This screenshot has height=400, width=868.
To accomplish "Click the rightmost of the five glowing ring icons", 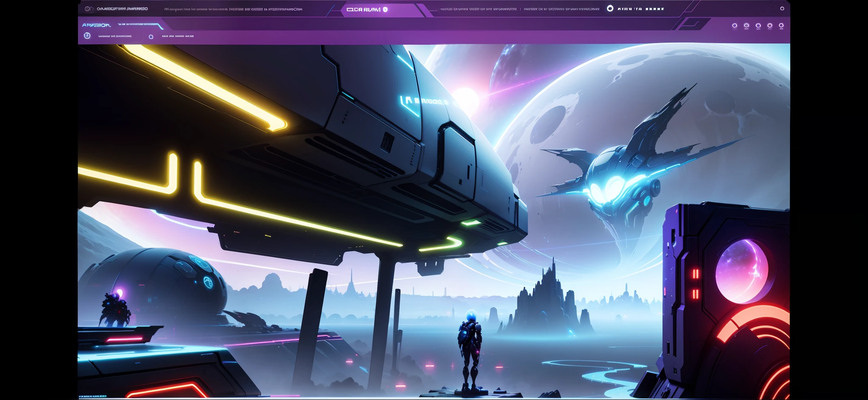I will tap(781, 26).
